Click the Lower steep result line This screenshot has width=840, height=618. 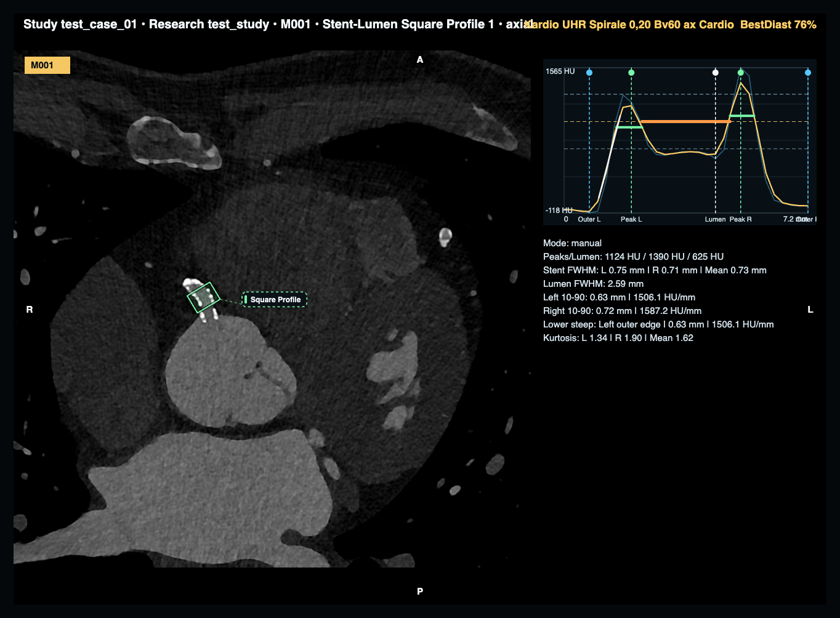point(658,324)
